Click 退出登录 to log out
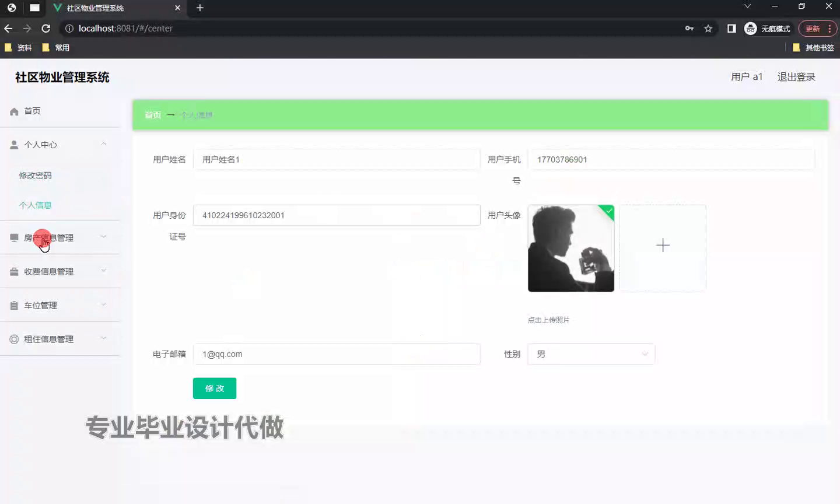The width and height of the screenshot is (840, 504). pyautogui.click(x=796, y=77)
